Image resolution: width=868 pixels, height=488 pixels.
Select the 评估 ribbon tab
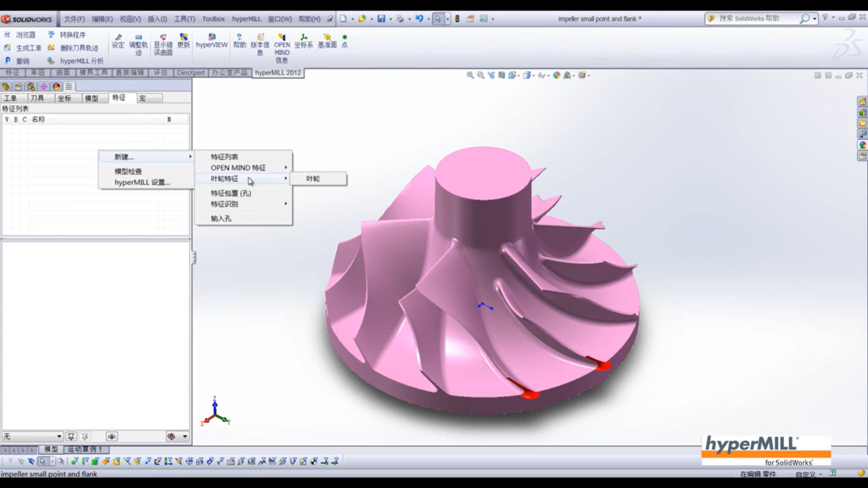(x=161, y=73)
